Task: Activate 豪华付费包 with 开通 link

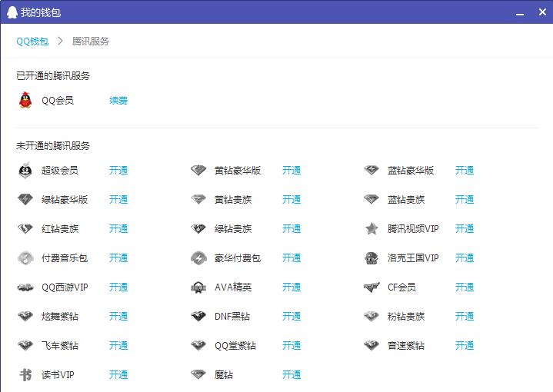Action: (291, 258)
